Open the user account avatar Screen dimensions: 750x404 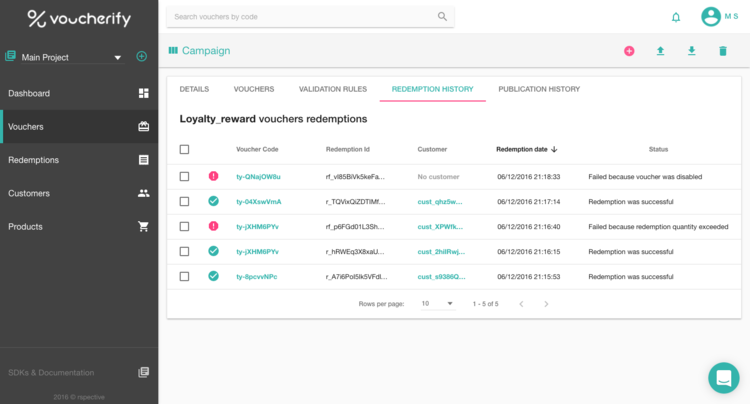711,17
